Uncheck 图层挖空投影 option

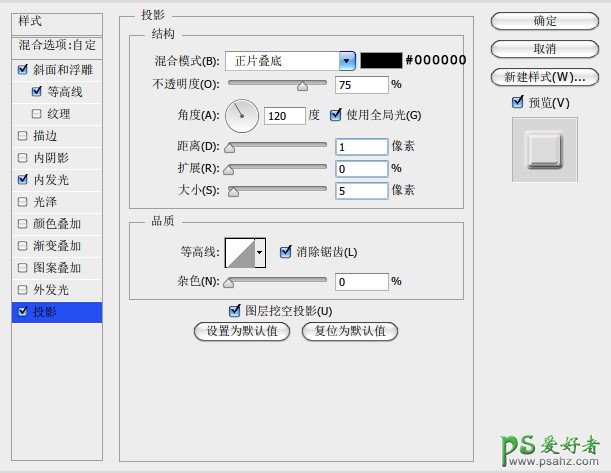point(236,310)
